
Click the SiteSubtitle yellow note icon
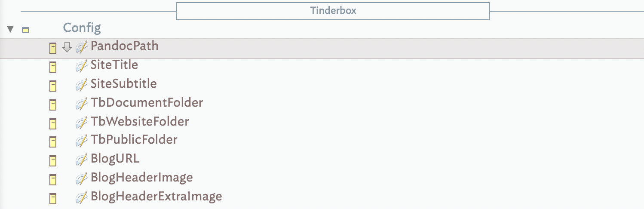coord(53,86)
